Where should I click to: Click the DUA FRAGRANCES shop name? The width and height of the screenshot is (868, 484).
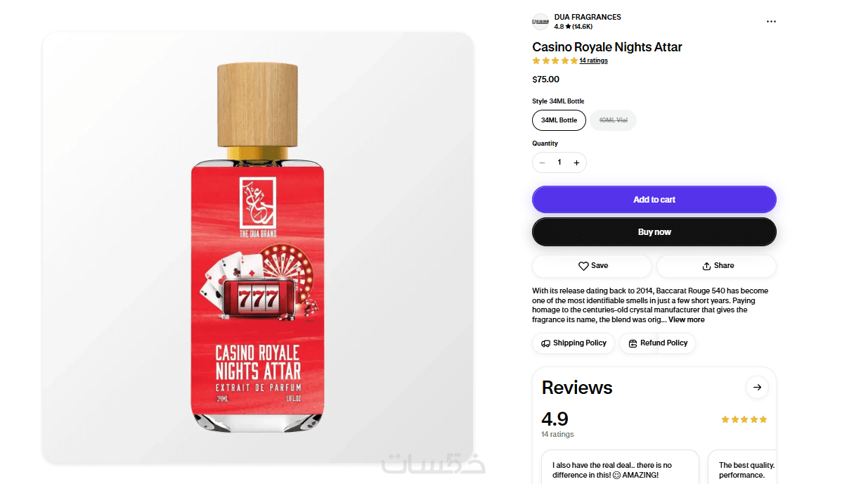pos(588,17)
